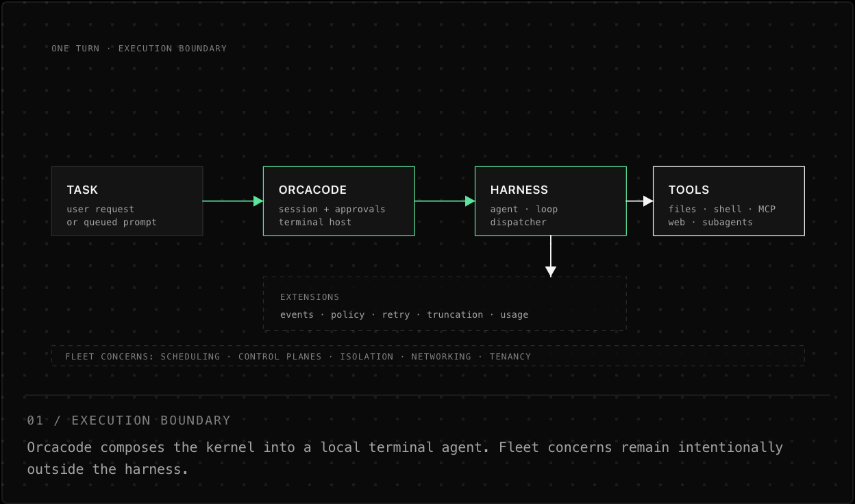The height and width of the screenshot is (504, 855).
Task: Select the TOOLS box
Action: pyautogui.click(x=728, y=201)
